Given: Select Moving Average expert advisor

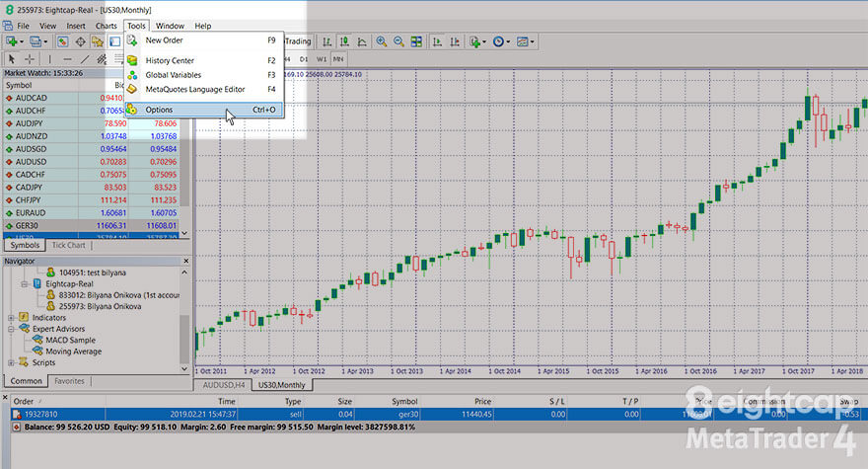Looking at the screenshot, I should tap(74, 352).
